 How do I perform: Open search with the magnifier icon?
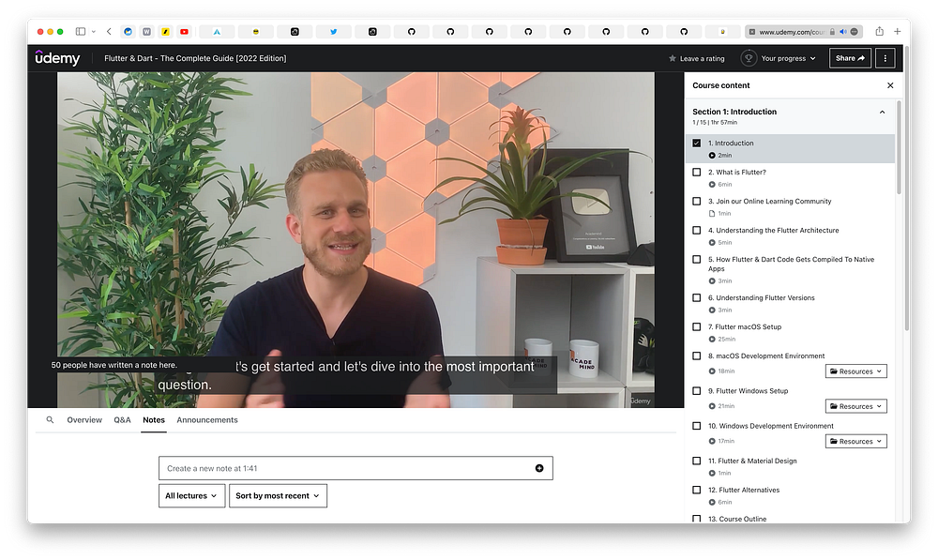click(51, 420)
